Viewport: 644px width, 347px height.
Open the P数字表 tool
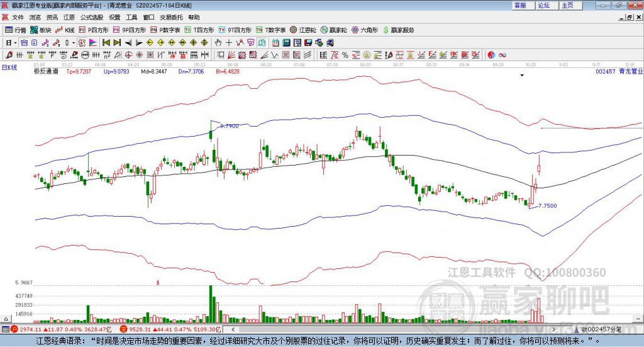point(165,30)
